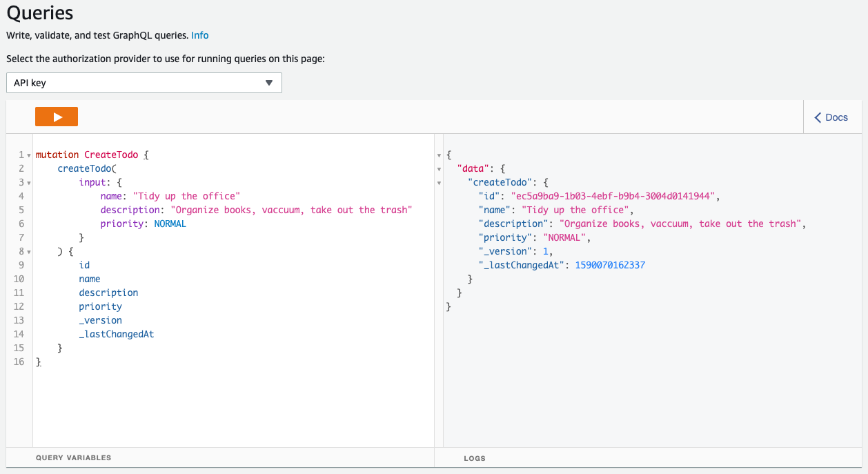
Task: Open the Docs panel
Action: click(831, 117)
